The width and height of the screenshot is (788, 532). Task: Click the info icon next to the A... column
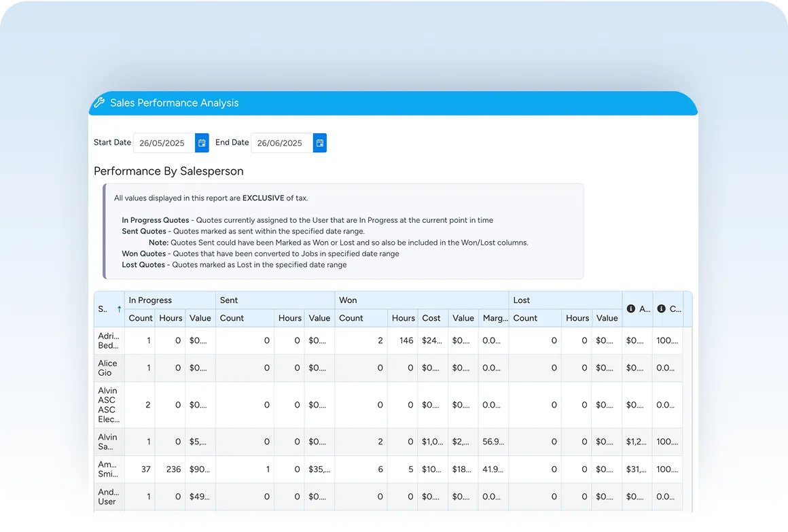tap(630, 308)
